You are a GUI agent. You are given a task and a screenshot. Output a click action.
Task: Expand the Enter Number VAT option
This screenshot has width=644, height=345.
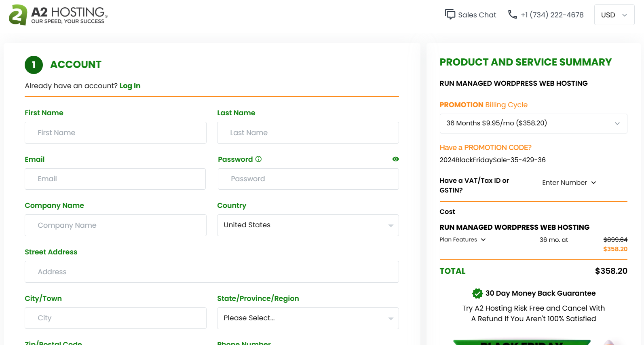(x=569, y=183)
